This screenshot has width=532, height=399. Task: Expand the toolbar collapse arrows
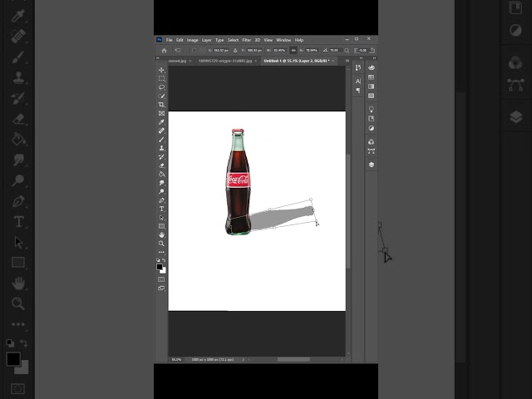point(157,58)
